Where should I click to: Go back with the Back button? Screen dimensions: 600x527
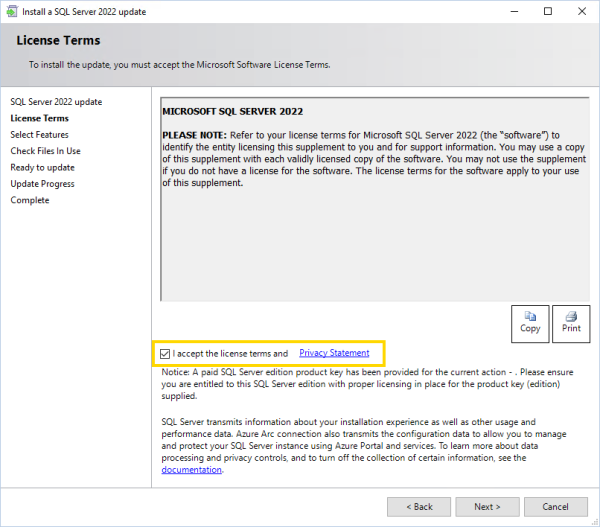coord(420,506)
